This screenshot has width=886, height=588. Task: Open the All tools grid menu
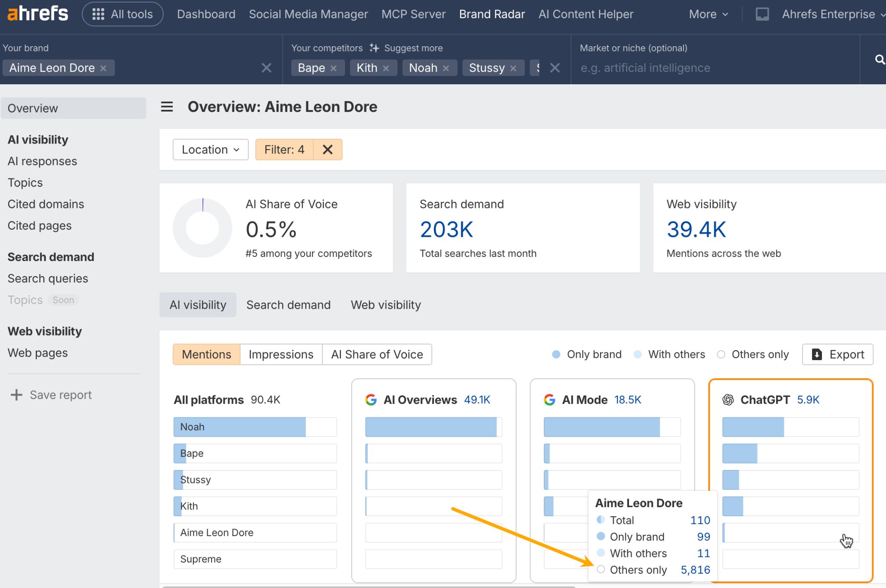click(x=122, y=14)
